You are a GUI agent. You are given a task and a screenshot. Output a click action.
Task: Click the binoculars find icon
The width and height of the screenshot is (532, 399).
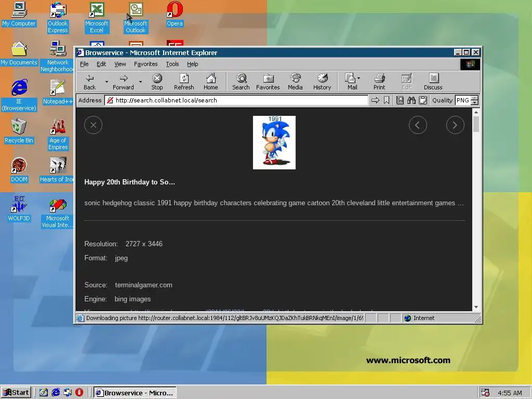click(411, 100)
